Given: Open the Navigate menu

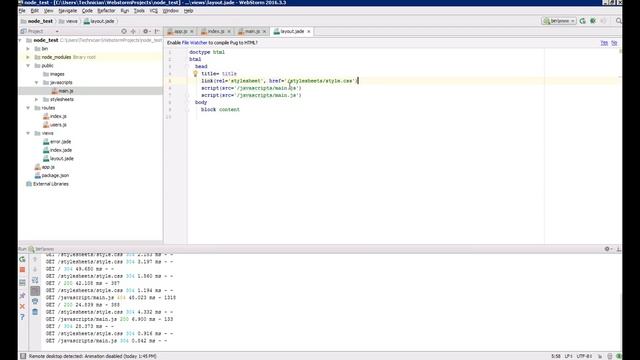Looking at the screenshot, I should (x=68, y=11).
